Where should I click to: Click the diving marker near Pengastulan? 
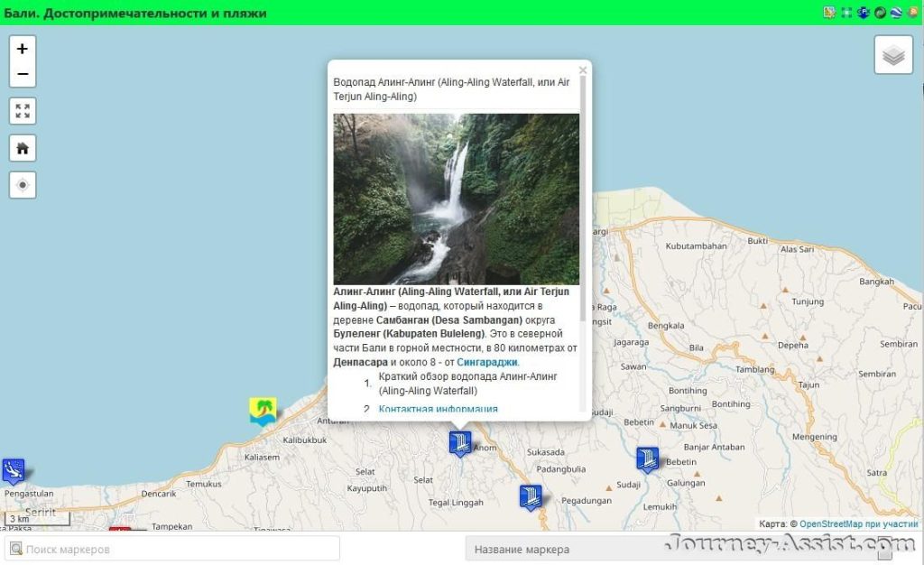coord(13,471)
